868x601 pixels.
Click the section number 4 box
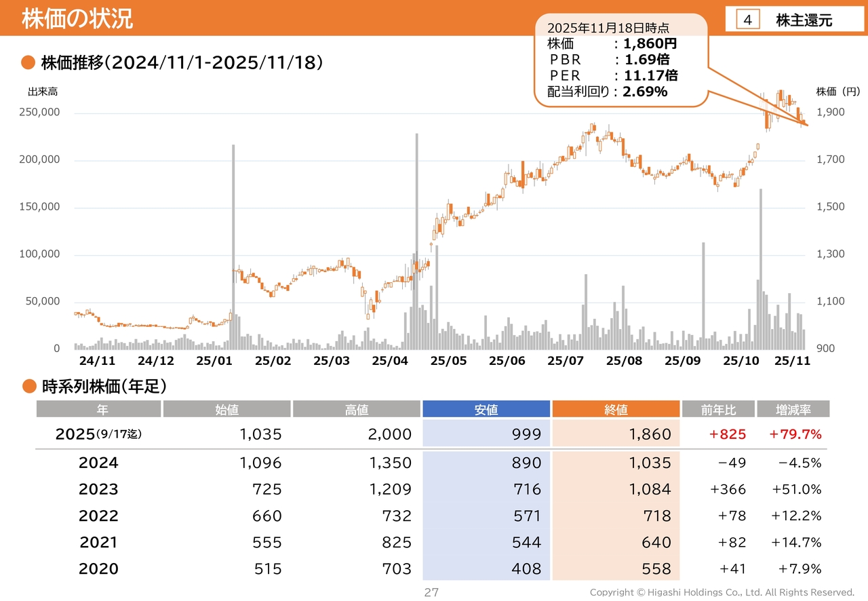coord(748,20)
